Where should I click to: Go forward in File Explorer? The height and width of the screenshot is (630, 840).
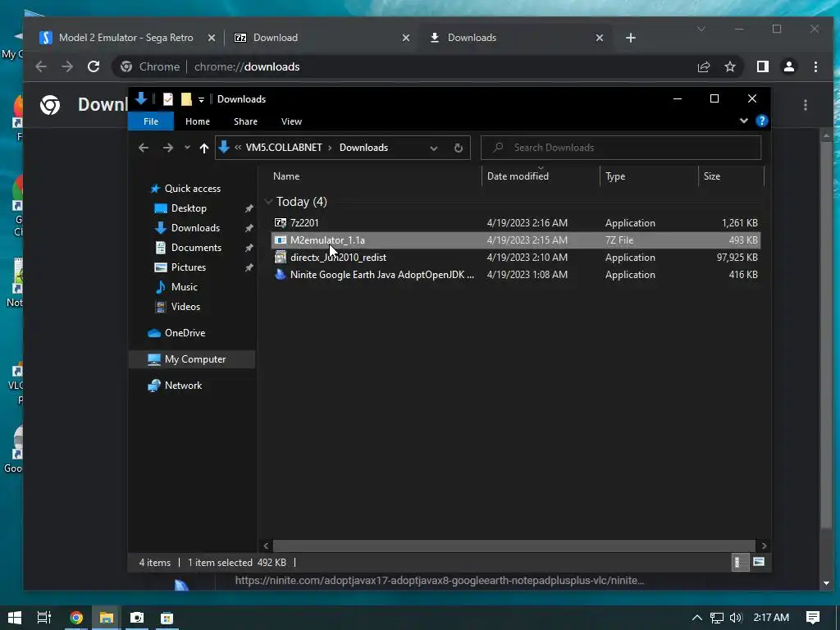[167, 148]
